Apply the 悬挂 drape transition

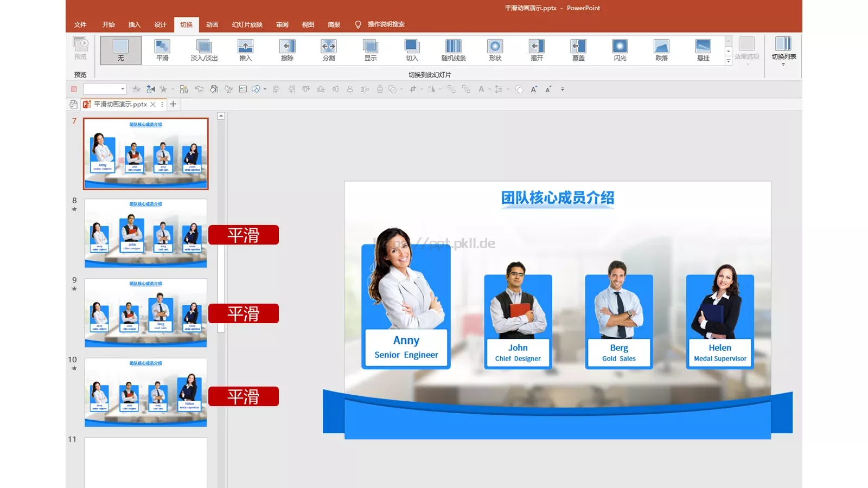(703, 50)
